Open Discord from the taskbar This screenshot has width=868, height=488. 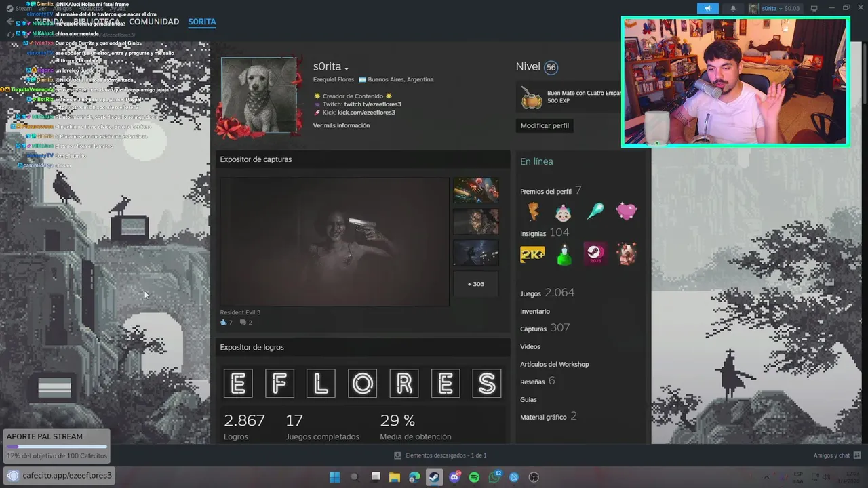[x=454, y=477]
